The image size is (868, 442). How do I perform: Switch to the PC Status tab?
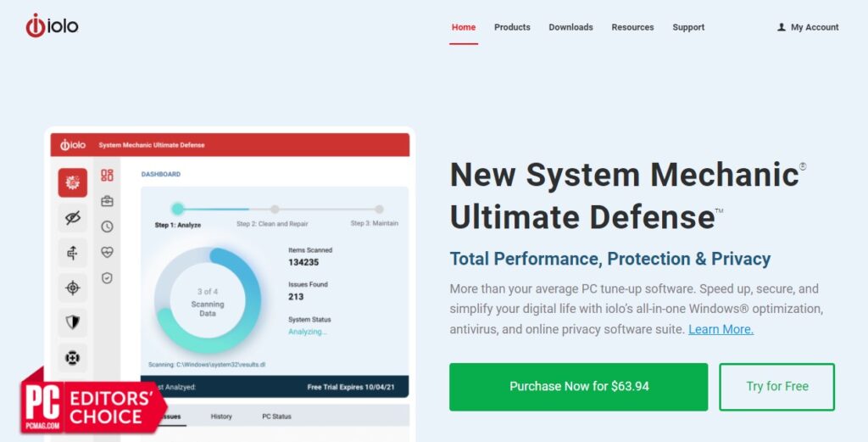tap(276, 417)
